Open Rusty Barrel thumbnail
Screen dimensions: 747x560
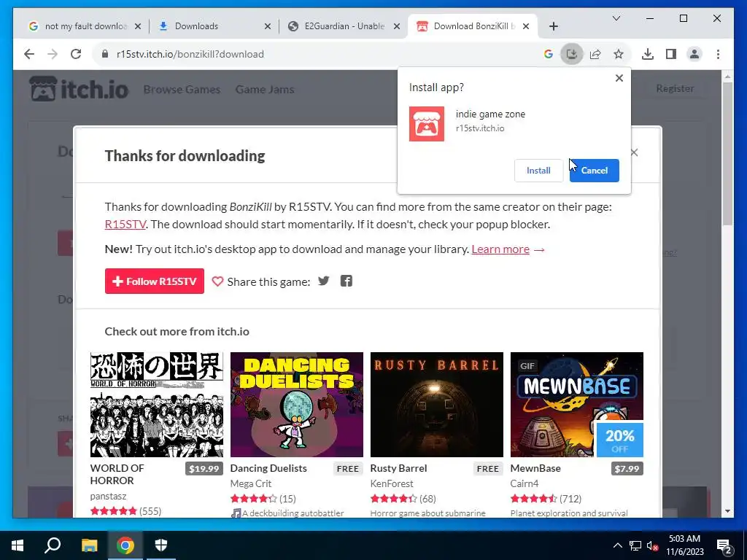(436, 404)
